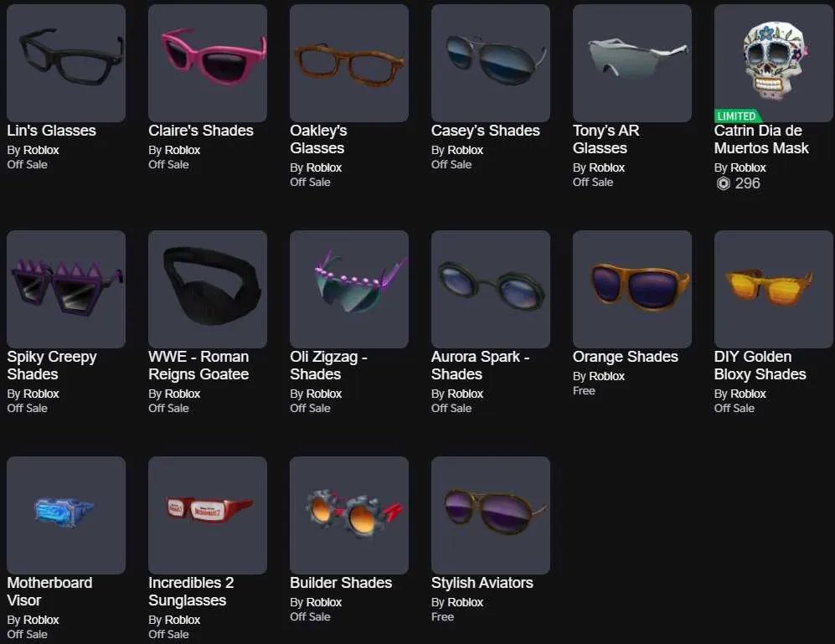
Task: Open the "Motherboard Visor" title link
Action: pos(49,591)
